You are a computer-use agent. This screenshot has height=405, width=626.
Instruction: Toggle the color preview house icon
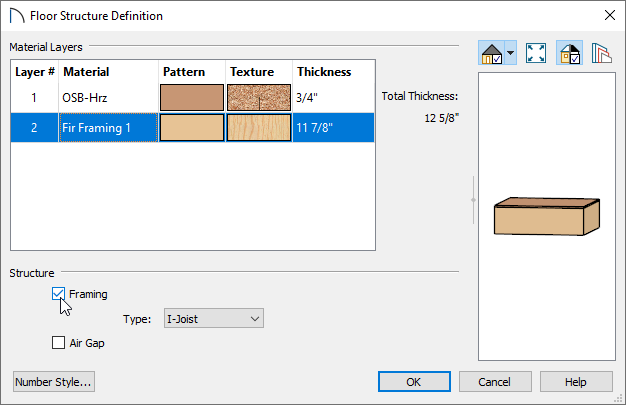click(x=570, y=53)
